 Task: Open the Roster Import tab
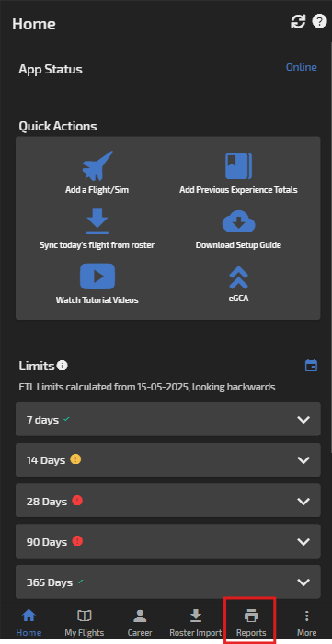tap(196, 622)
